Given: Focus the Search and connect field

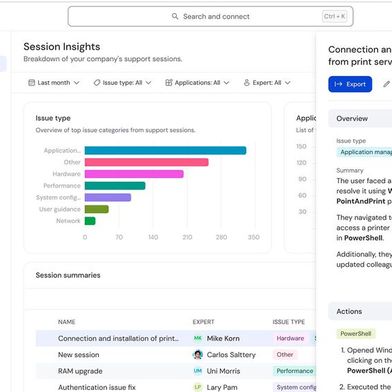Looking at the screenshot, I should (210, 16).
